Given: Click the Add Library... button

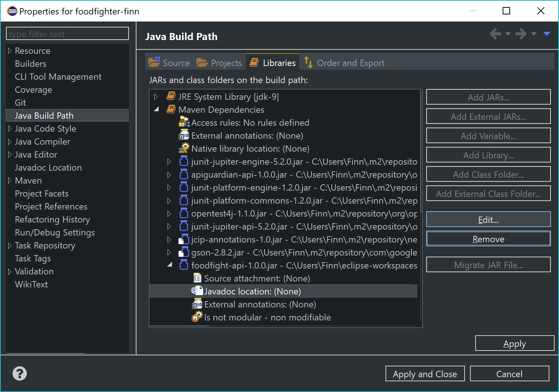Looking at the screenshot, I should click(x=489, y=155).
